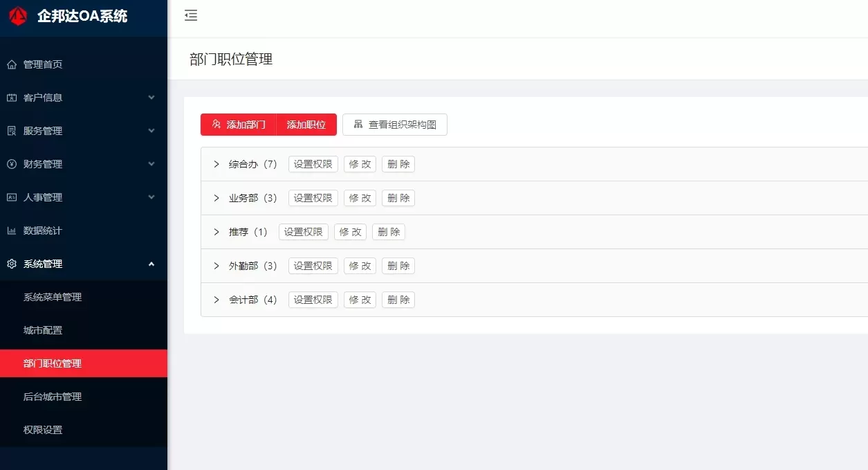Expand the 业务部 department row
The width and height of the screenshot is (868, 470).
point(216,198)
